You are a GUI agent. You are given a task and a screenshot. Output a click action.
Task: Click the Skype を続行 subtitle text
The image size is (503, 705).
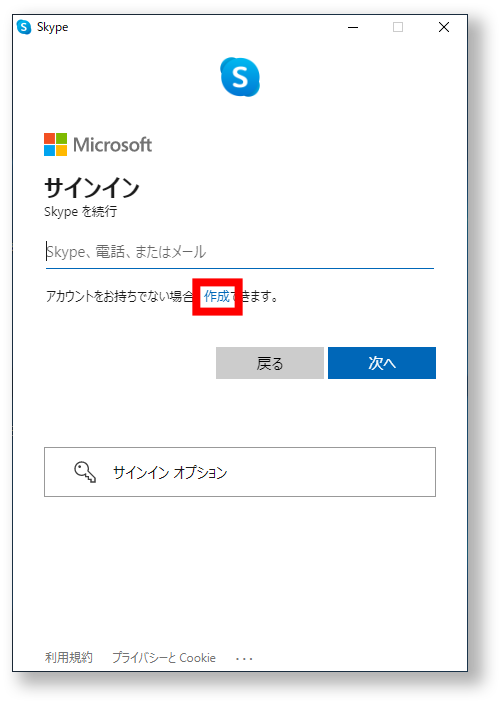(80, 211)
